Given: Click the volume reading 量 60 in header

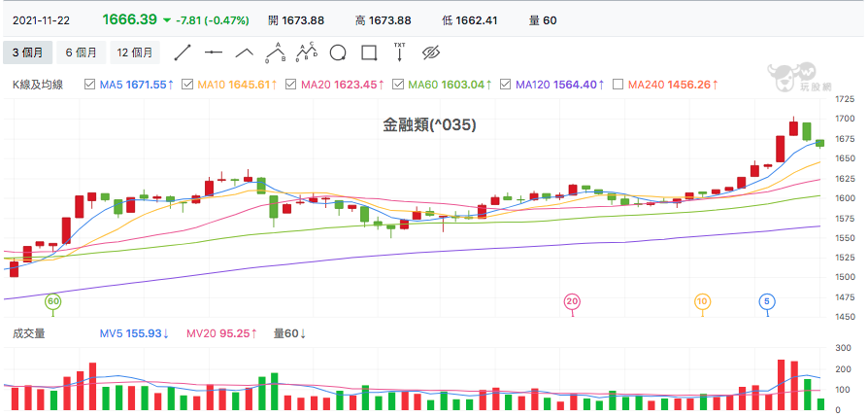Looking at the screenshot, I should point(543,21).
